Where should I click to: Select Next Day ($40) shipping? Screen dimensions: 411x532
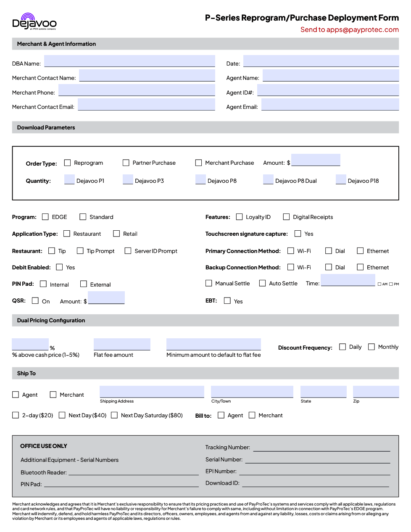coord(62,415)
